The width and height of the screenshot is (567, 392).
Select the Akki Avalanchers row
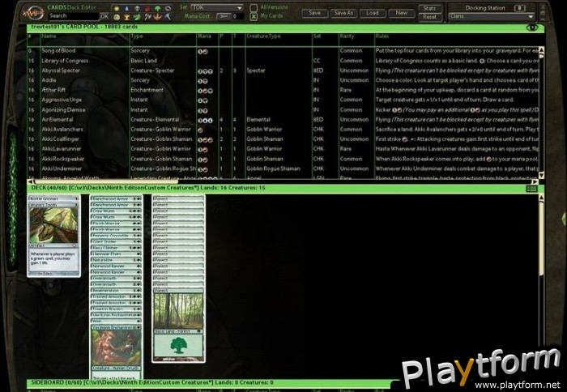(283, 130)
